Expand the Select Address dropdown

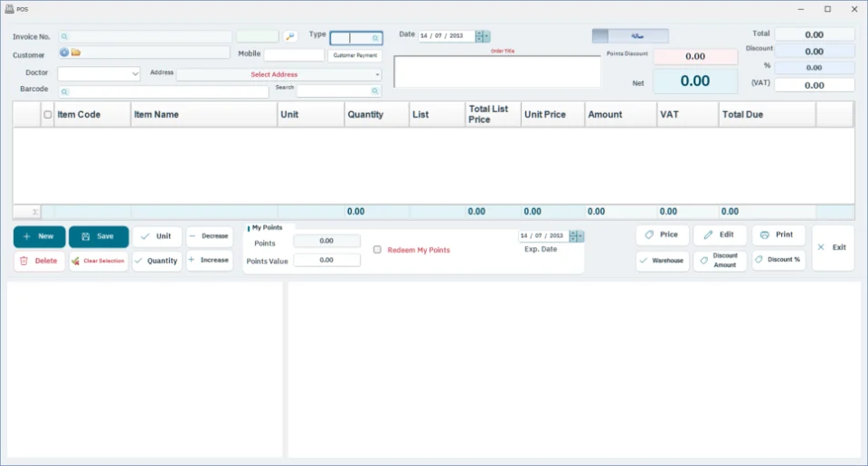point(378,74)
